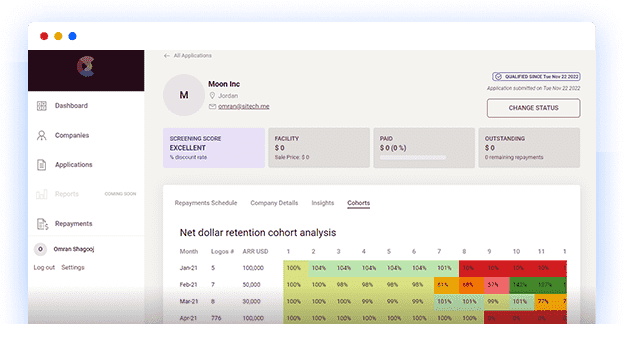Open the omran@sitech.me email link
The width and height of the screenshot is (624, 361).
point(244,106)
